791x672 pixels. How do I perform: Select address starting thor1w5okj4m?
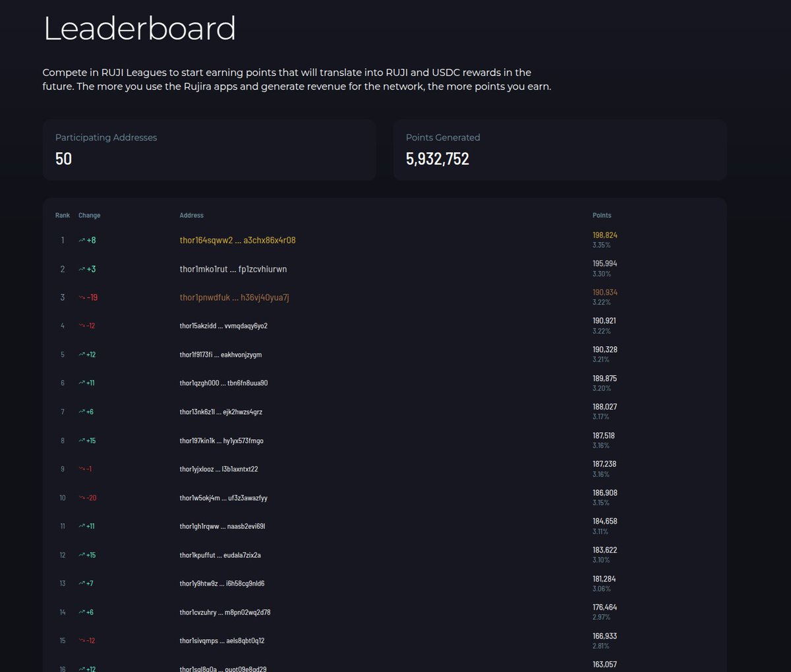(x=223, y=498)
